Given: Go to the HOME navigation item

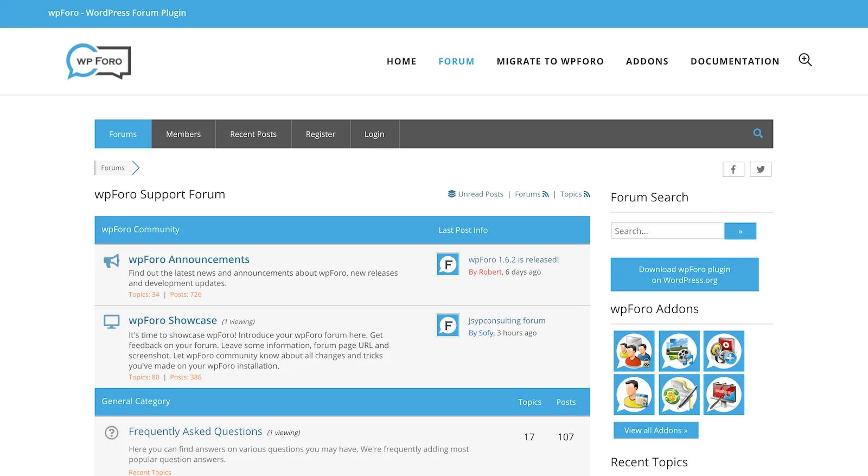Looking at the screenshot, I should pyautogui.click(x=401, y=61).
